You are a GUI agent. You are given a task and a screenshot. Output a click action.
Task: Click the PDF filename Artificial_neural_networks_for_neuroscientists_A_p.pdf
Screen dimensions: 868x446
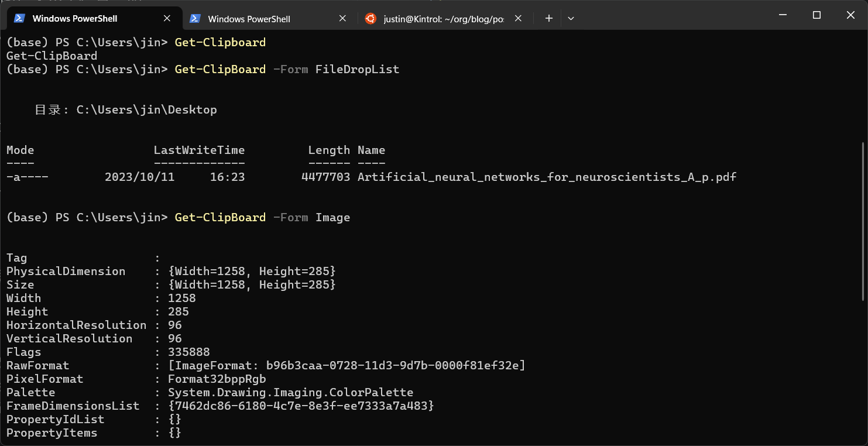click(547, 177)
